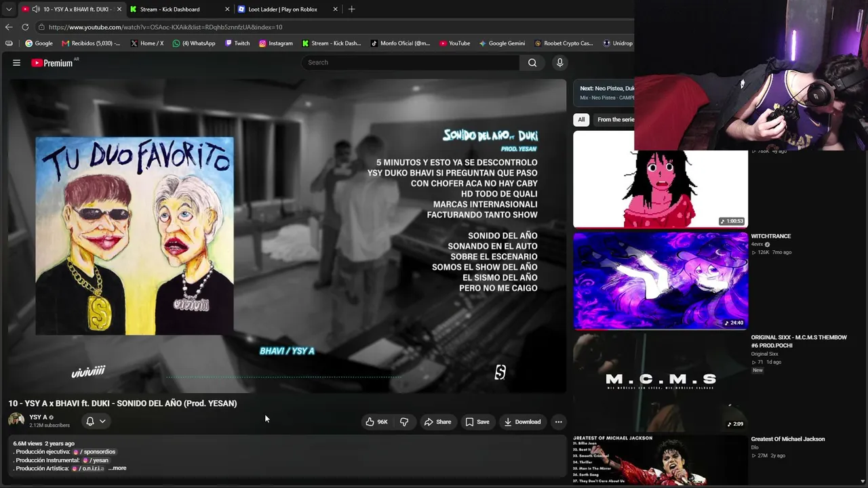The height and width of the screenshot is (488, 868).
Task: Open the Instagram bookmark
Action: click(x=275, y=43)
